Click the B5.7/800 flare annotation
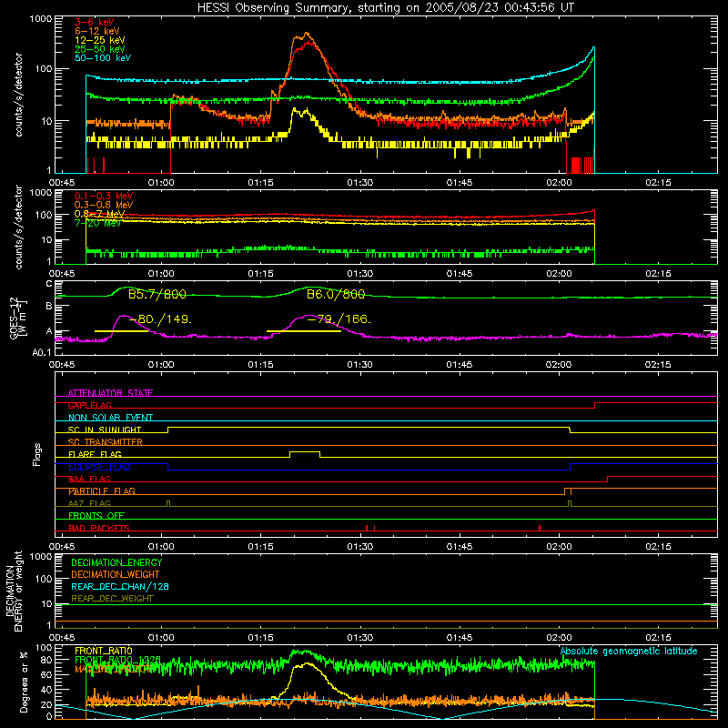 tap(157, 294)
